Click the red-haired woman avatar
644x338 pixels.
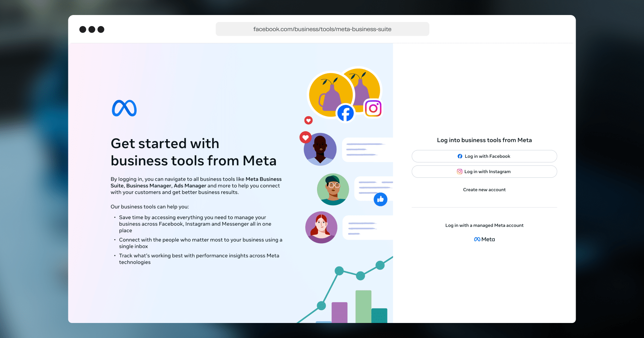[x=321, y=227]
